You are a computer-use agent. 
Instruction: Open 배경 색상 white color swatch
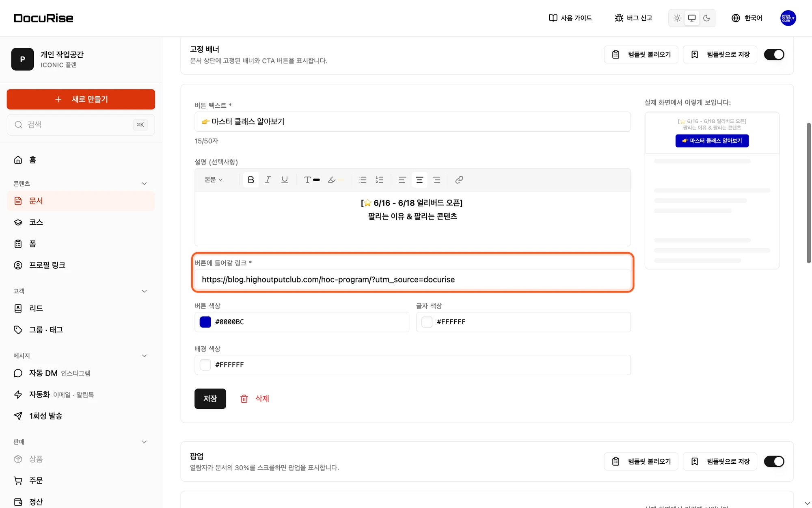click(x=205, y=365)
